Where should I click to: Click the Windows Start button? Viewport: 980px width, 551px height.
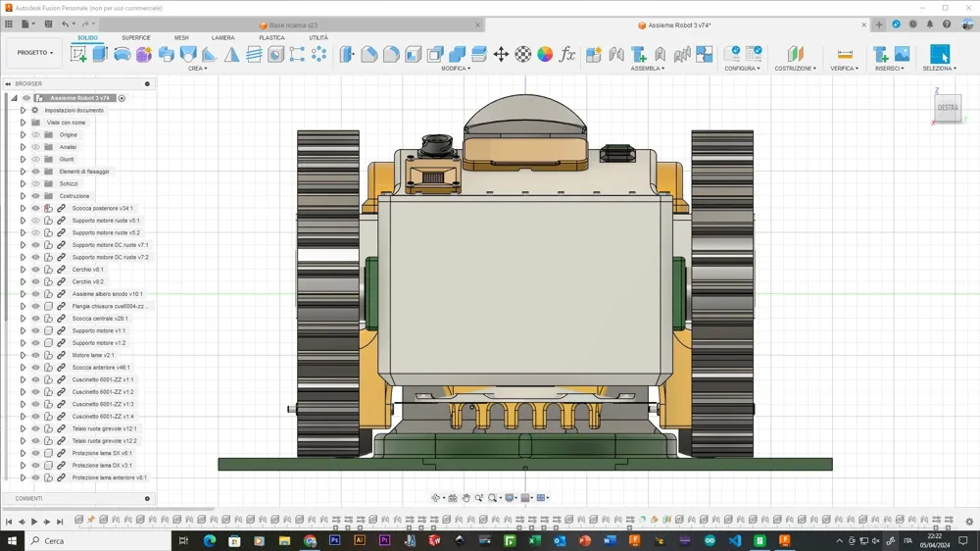click(13, 540)
